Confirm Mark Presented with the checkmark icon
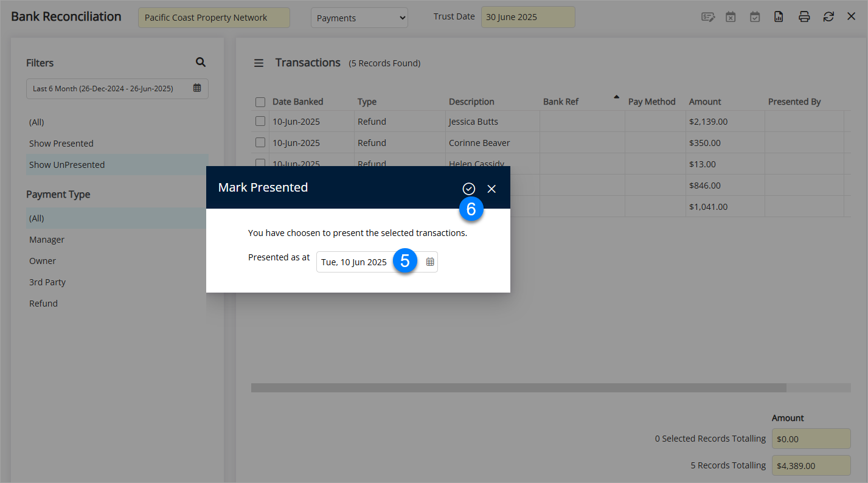This screenshot has height=483, width=868. (468, 189)
